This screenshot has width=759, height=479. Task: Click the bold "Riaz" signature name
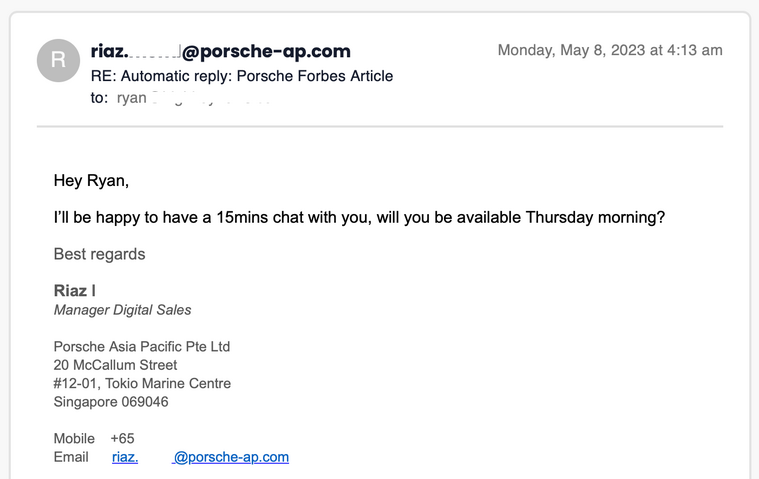(x=70, y=291)
